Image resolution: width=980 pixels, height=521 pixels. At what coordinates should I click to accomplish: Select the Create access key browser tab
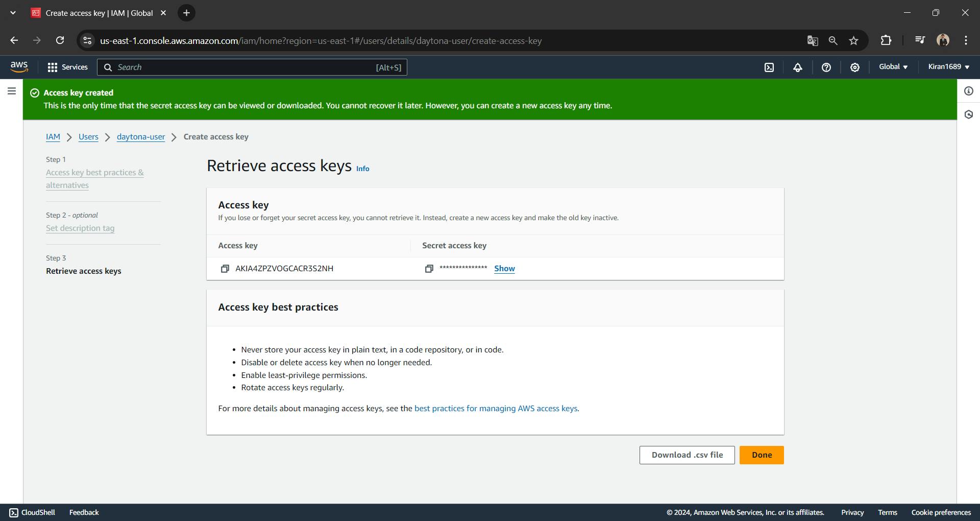click(99, 13)
